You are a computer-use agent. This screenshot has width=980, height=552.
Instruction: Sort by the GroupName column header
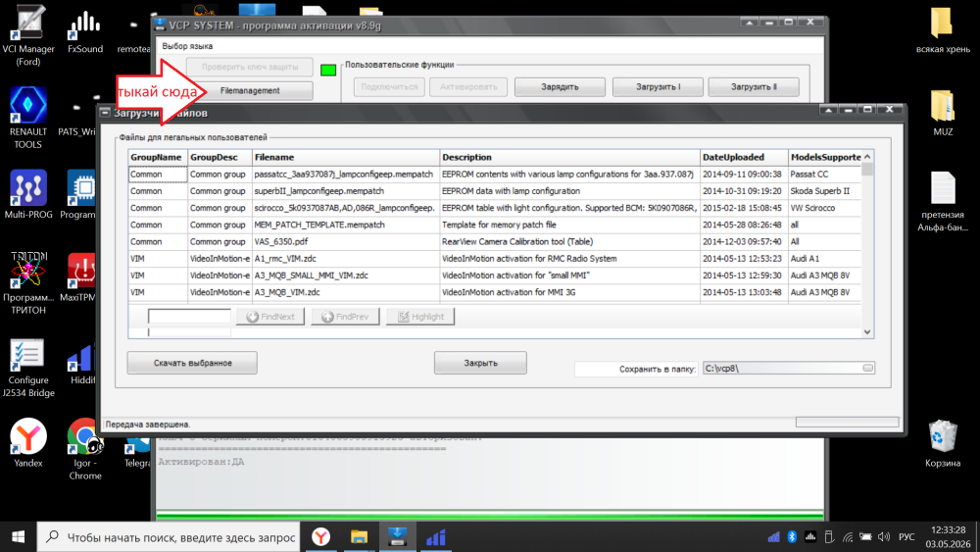coord(158,157)
